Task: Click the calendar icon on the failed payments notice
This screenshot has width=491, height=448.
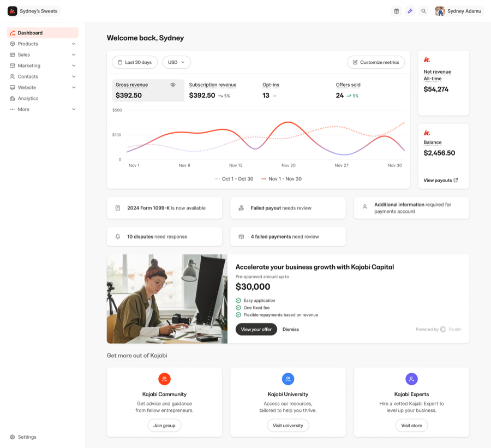Action: [241, 236]
